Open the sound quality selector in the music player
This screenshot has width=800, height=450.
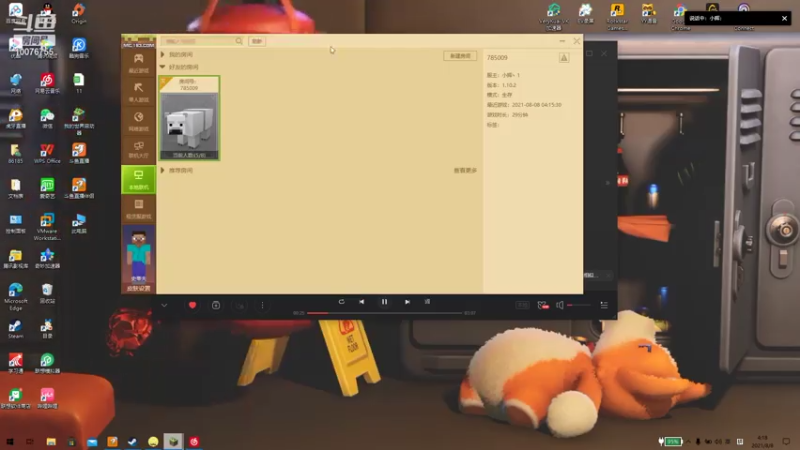[522, 305]
